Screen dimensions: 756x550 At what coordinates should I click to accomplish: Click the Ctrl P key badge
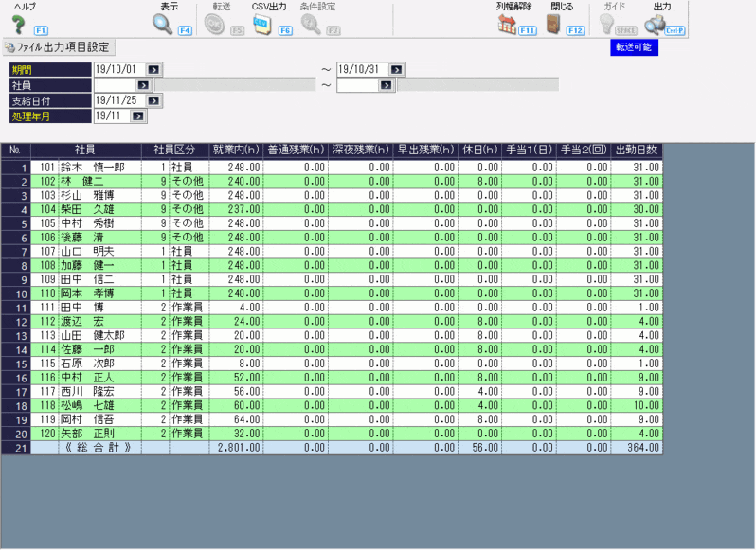point(675,31)
